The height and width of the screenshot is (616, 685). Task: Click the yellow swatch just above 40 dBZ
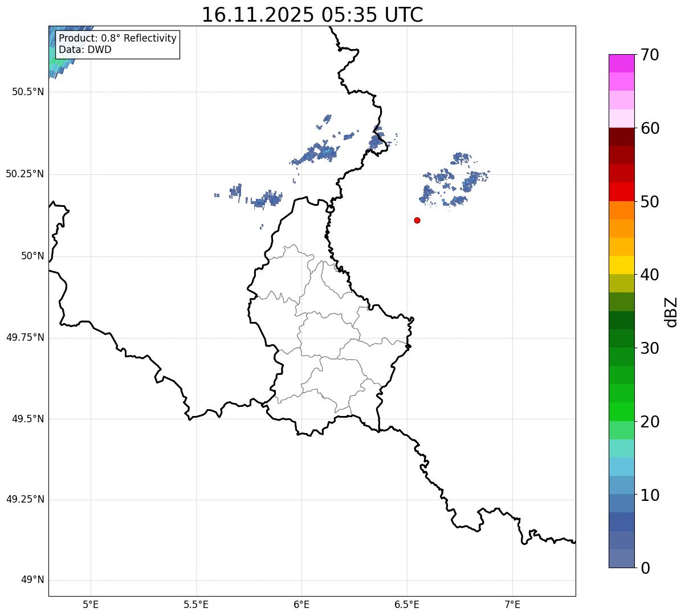click(x=621, y=265)
